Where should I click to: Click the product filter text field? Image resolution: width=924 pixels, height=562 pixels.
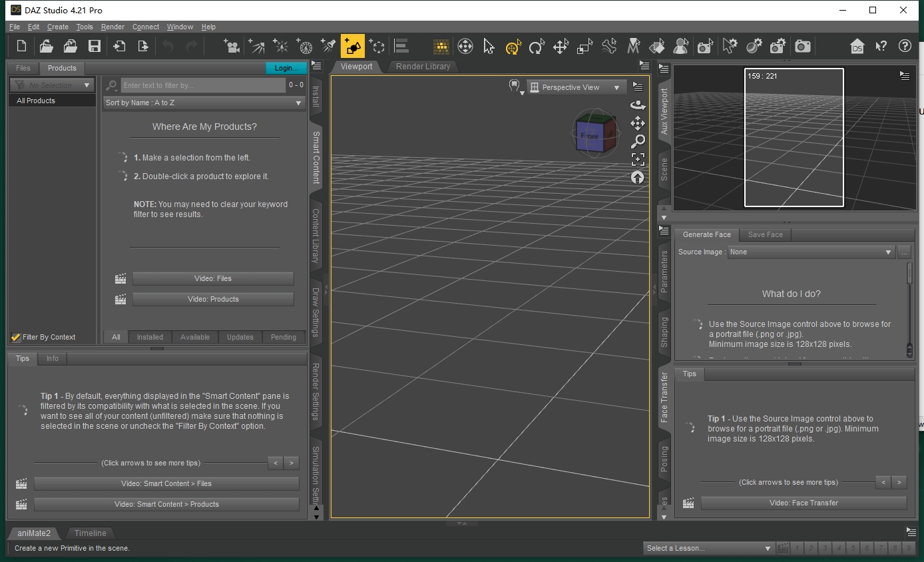tap(203, 85)
